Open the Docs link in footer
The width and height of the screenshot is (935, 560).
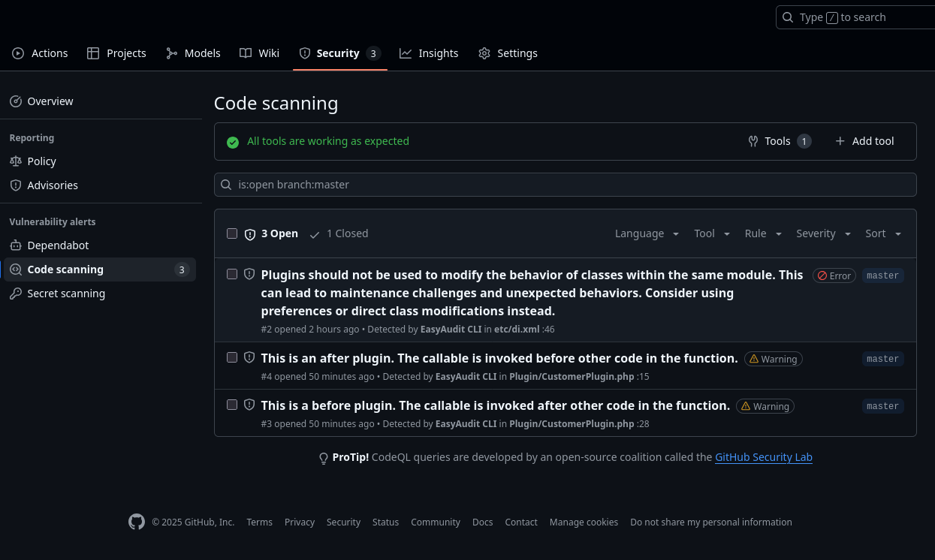click(x=483, y=522)
